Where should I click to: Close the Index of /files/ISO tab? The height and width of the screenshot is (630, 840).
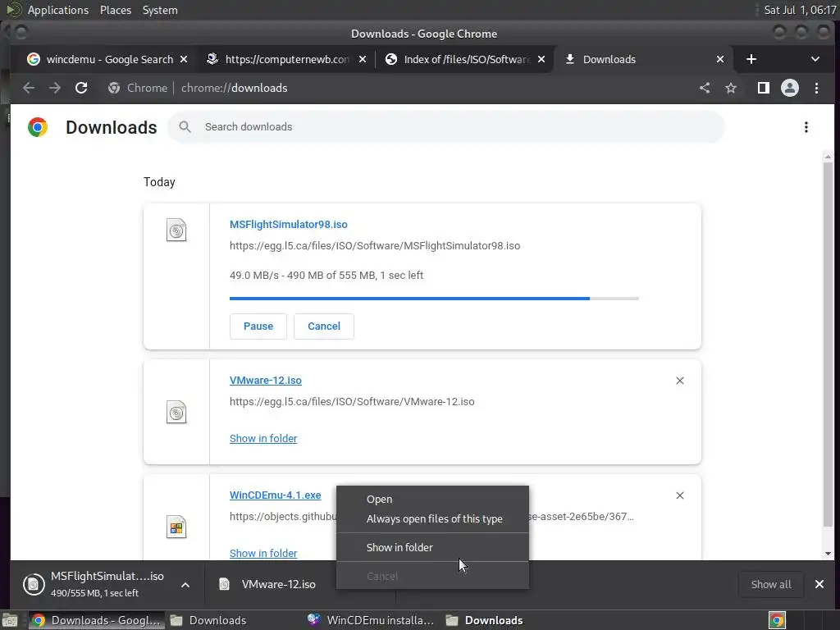pyautogui.click(x=541, y=59)
